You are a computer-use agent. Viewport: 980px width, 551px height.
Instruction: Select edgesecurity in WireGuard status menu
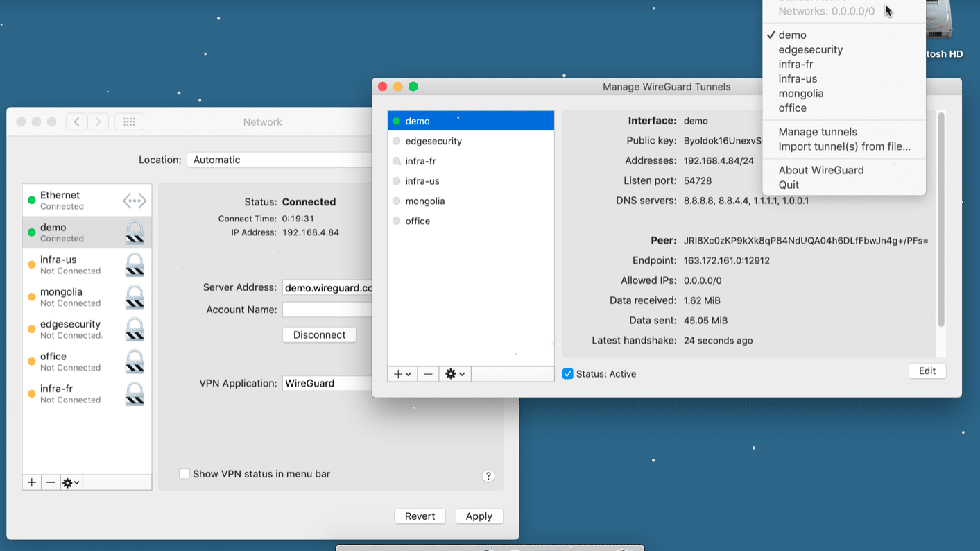pos(844,49)
